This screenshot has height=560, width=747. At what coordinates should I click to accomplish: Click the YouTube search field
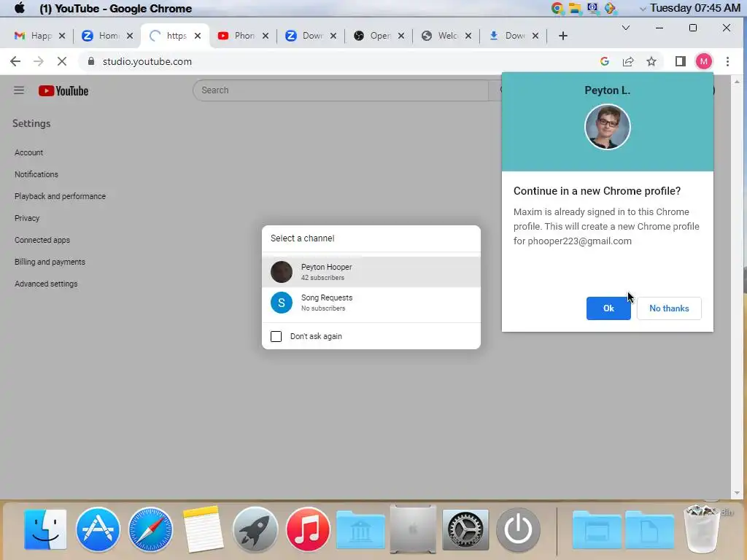pos(341,90)
